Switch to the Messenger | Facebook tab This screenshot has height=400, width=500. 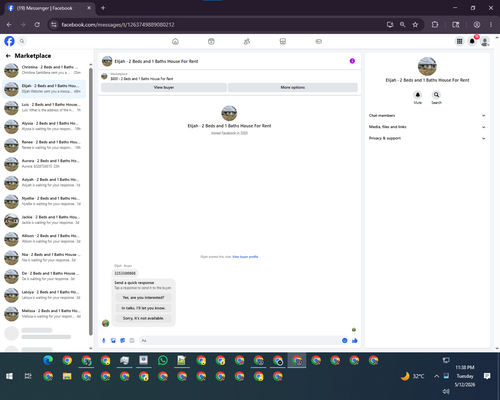50,8
